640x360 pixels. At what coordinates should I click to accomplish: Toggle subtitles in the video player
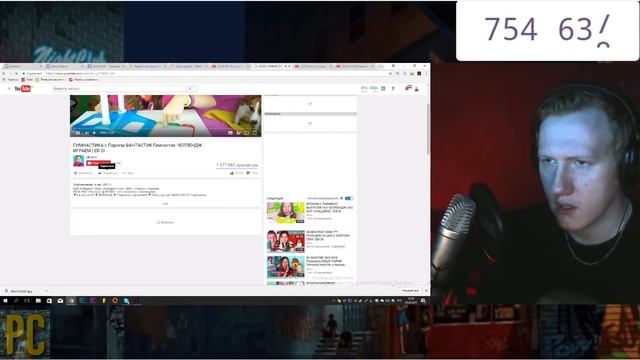click(230, 133)
